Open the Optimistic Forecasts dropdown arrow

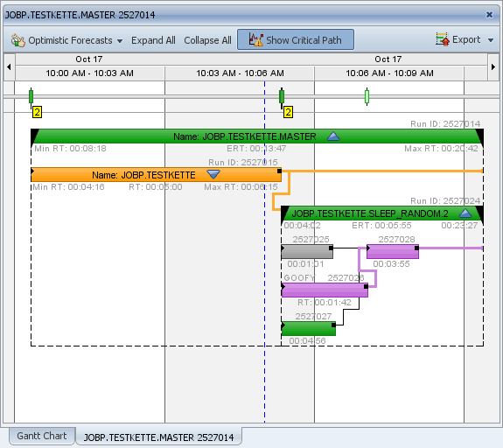tap(120, 41)
